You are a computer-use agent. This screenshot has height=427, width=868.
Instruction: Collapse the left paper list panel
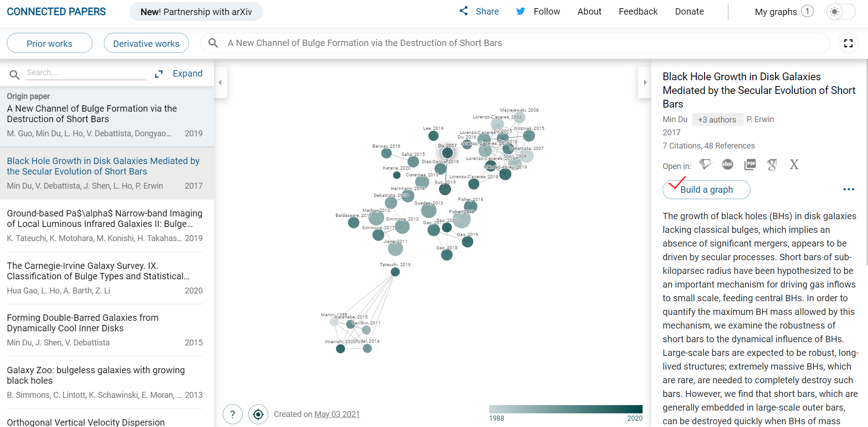point(220,82)
